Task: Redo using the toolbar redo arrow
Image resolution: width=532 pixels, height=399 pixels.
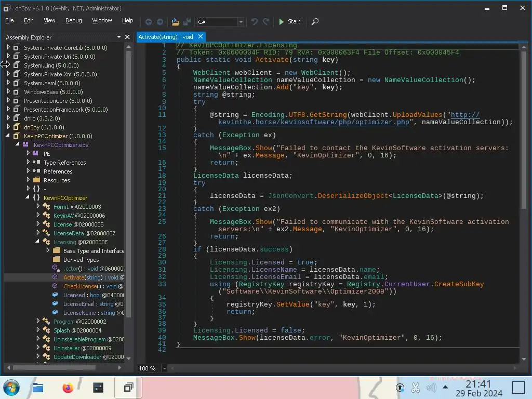Action: 266,22
